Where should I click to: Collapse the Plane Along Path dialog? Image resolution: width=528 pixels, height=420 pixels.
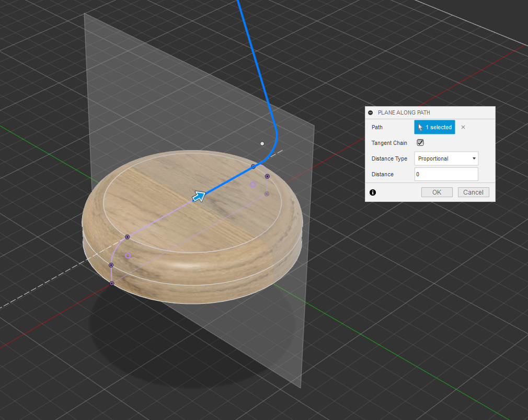371,112
